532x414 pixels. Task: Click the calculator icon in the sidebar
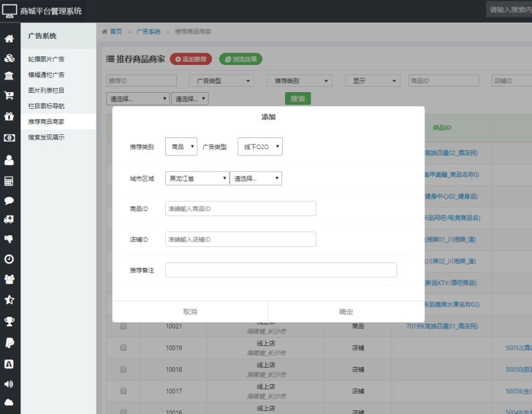9,179
